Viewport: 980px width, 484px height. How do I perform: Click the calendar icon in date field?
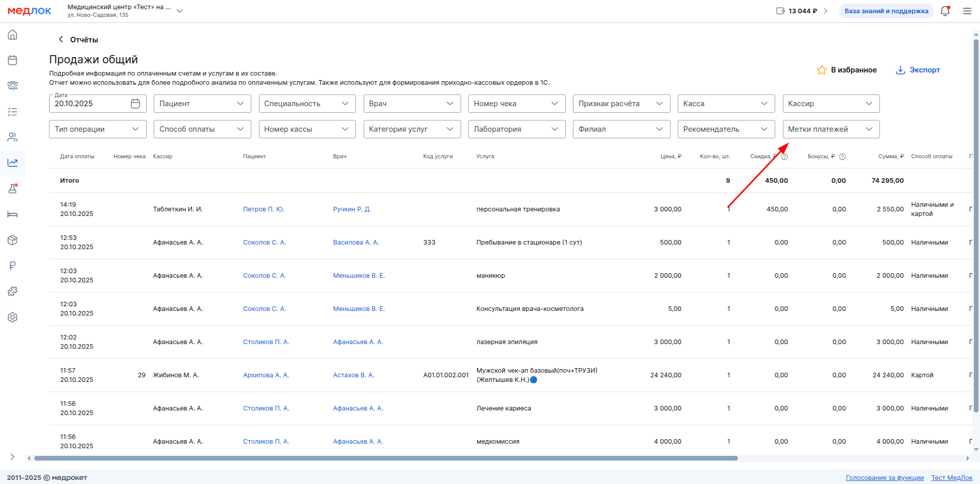pyautogui.click(x=135, y=104)
